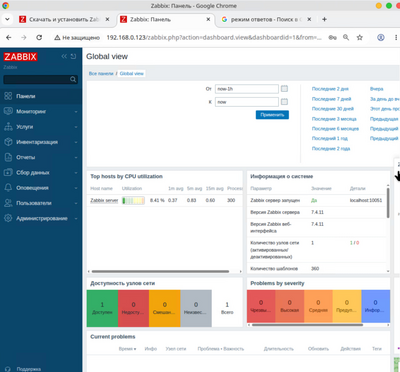Open calendar picker for От field
Viewport: 400px width, 372px height.
[284, 89]
